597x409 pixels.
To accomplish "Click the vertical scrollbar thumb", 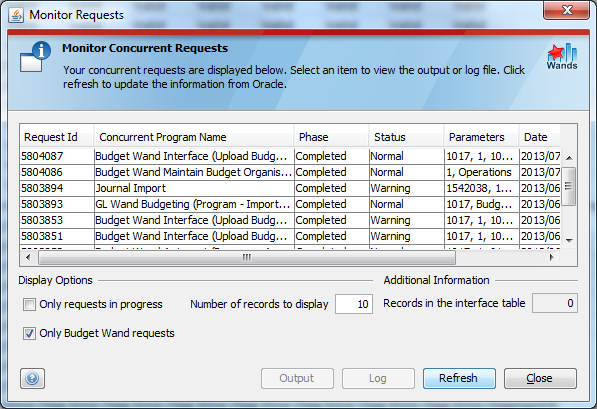I will pyautogui.click(x=569, y=186).
